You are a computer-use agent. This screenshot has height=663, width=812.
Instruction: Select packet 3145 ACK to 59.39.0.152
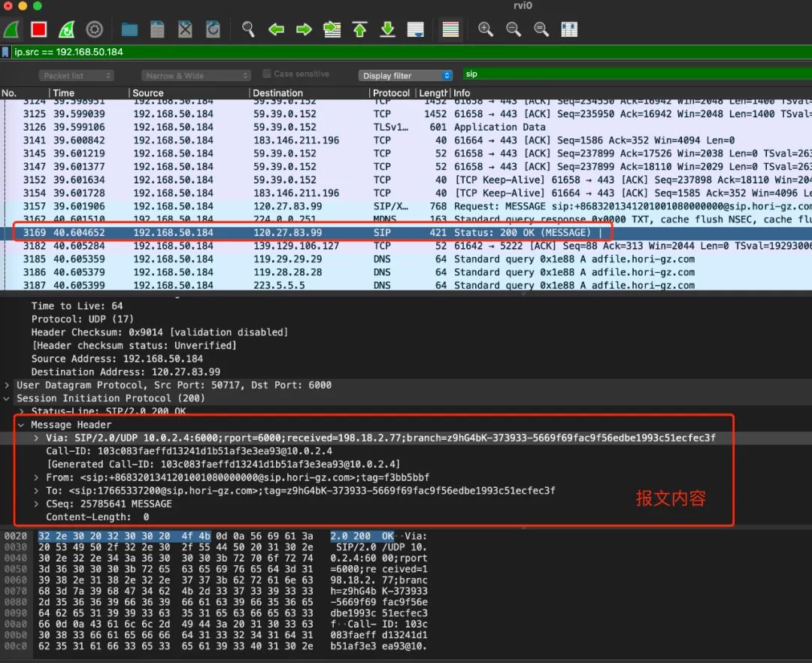click(406, 153)
